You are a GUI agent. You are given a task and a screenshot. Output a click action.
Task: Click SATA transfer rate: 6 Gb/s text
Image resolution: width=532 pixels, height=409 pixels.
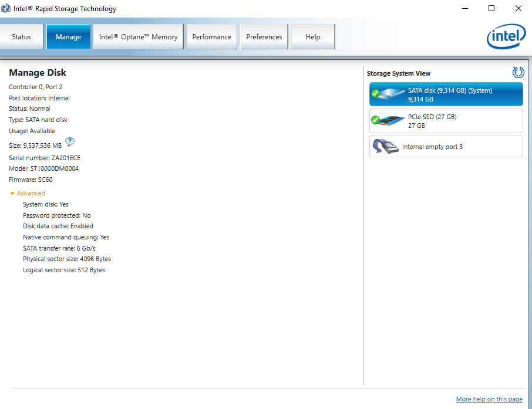[59, 248]
